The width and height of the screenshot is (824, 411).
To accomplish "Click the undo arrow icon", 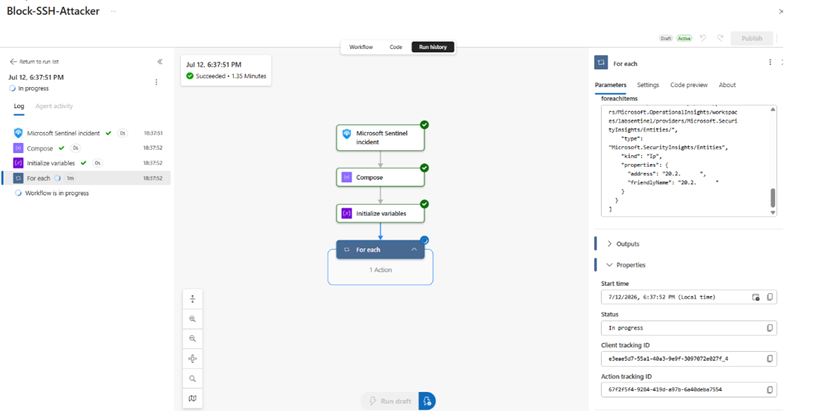I will (x=703, y=38).
